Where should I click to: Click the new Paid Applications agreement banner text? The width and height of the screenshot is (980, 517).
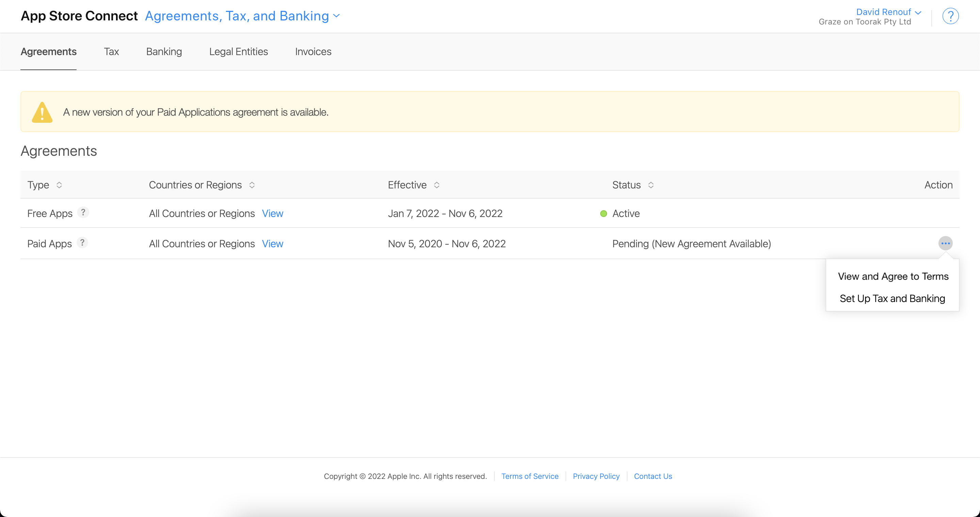pos(196,113)
